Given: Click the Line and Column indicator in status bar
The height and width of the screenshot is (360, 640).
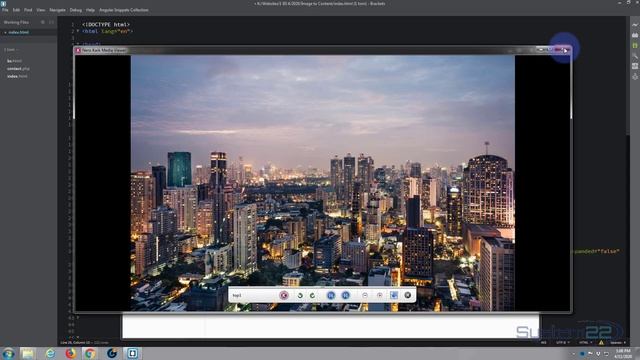Looking at the screenshot, I should (x=75, y=342).
